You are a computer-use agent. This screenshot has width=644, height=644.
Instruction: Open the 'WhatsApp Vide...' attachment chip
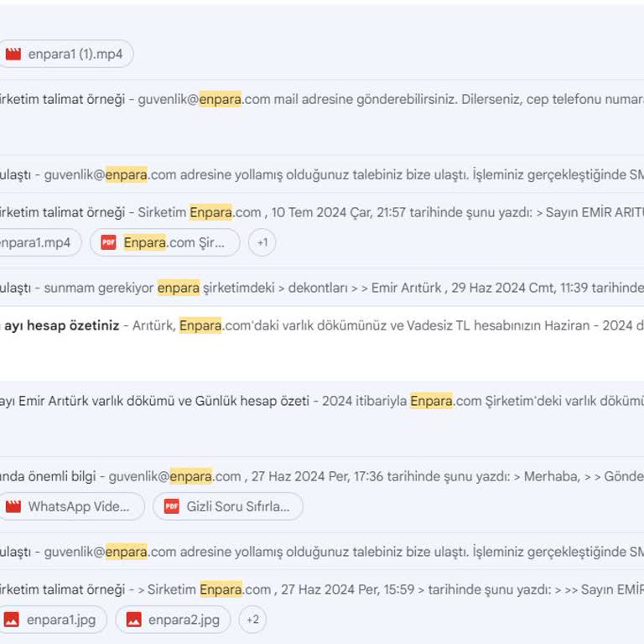point(71,506)
